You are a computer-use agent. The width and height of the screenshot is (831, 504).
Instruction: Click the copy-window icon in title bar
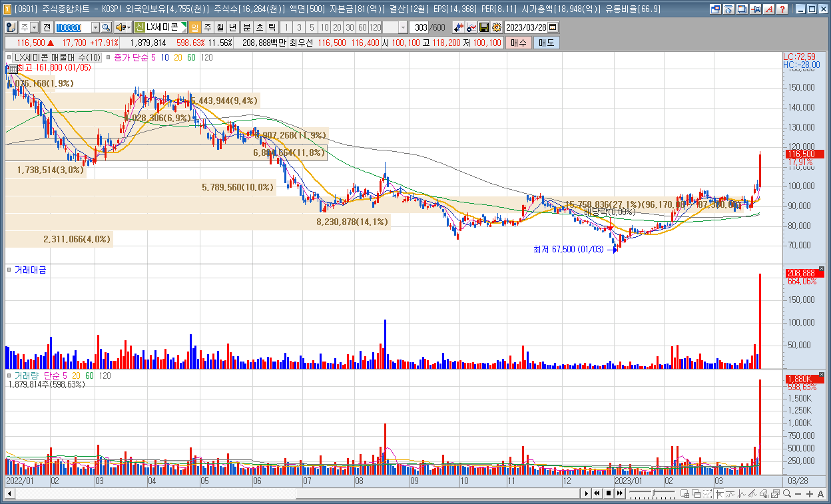(x=740, y=9)
